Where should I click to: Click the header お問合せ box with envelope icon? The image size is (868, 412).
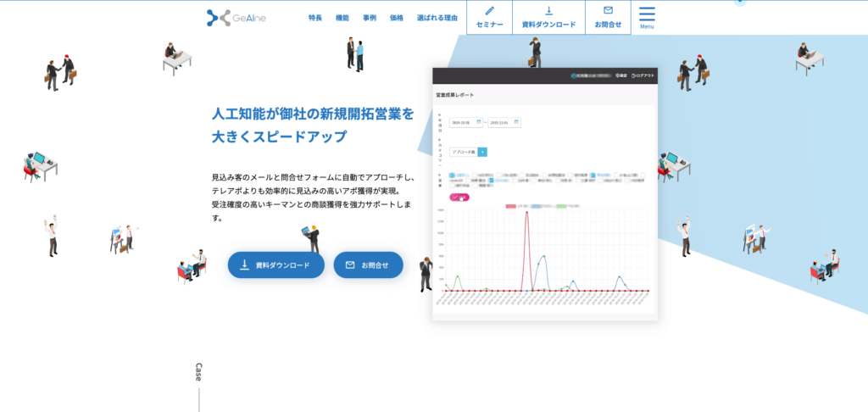coord(608,17)
